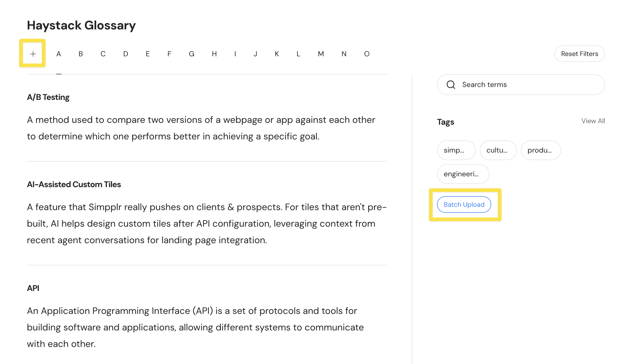Viewport: 620px width, 364px height.
Task: Filter glossary by letter B
Action: (x=81, y=54)
